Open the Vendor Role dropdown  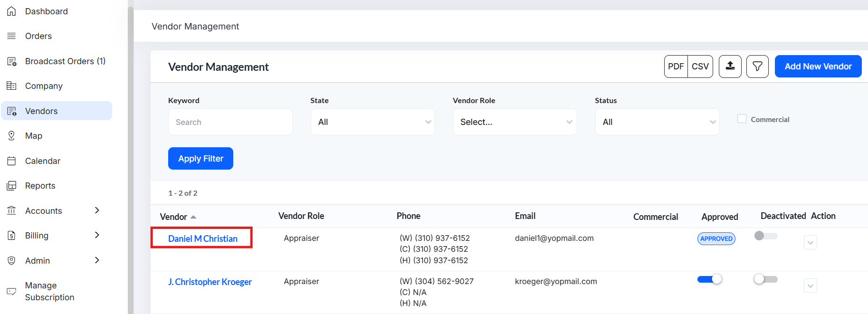(x=515, y=122)
